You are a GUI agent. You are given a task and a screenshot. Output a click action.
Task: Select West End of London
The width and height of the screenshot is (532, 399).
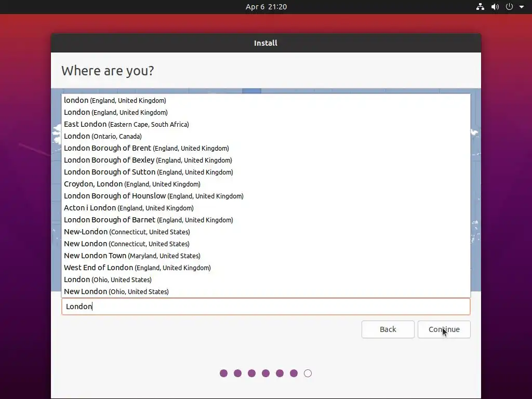[266, 268]
